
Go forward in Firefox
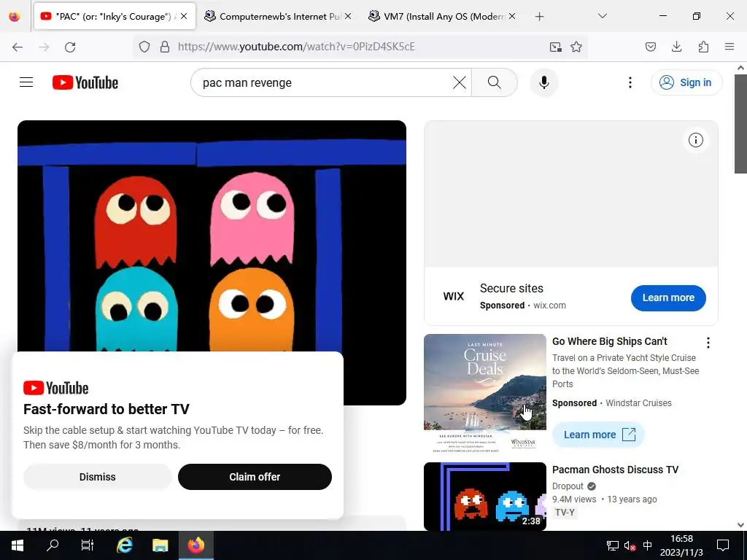tap(44, 47)
